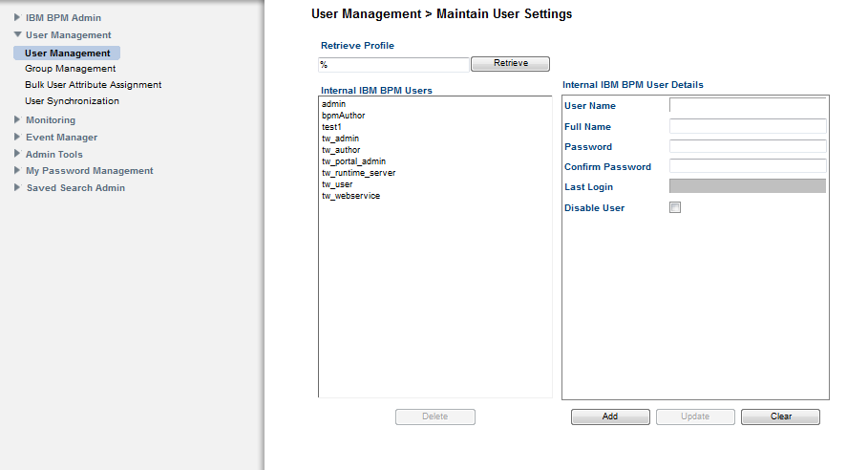
Task: Toggle the Disable User checkbox
Action: pos(675,207)
